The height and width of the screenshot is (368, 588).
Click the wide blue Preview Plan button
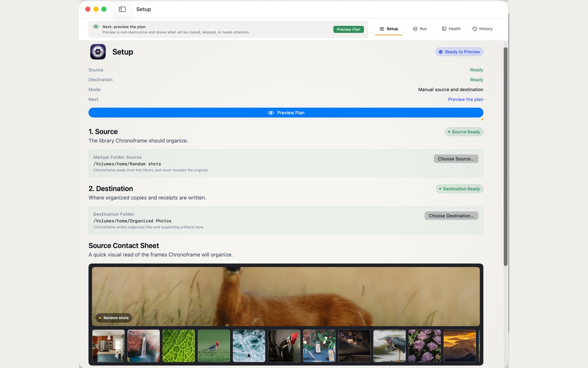(x=286, y=113)
